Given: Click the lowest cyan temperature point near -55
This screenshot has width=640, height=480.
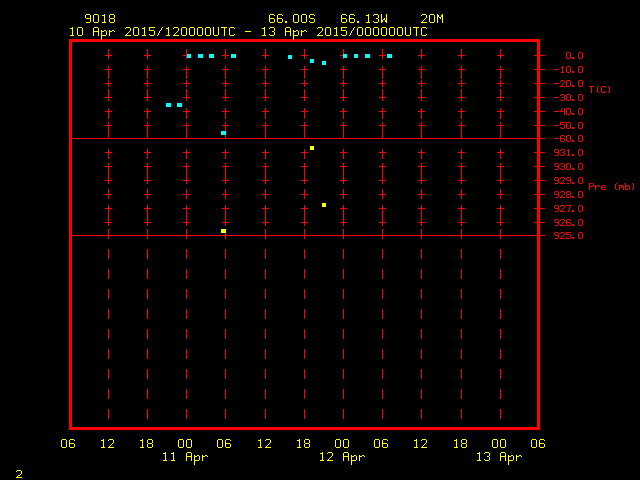Looking at the screenshot, I should (223, 133).
